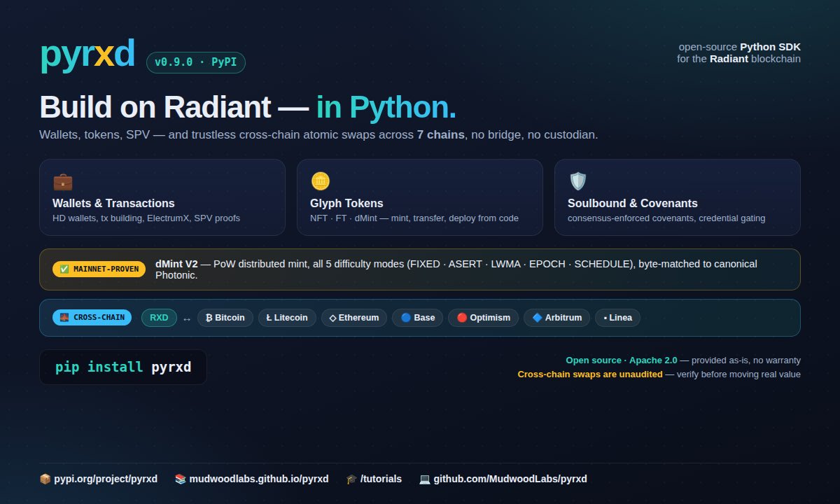Choose the Base chain pill
The image size is (840, 504).
[417, 318]
